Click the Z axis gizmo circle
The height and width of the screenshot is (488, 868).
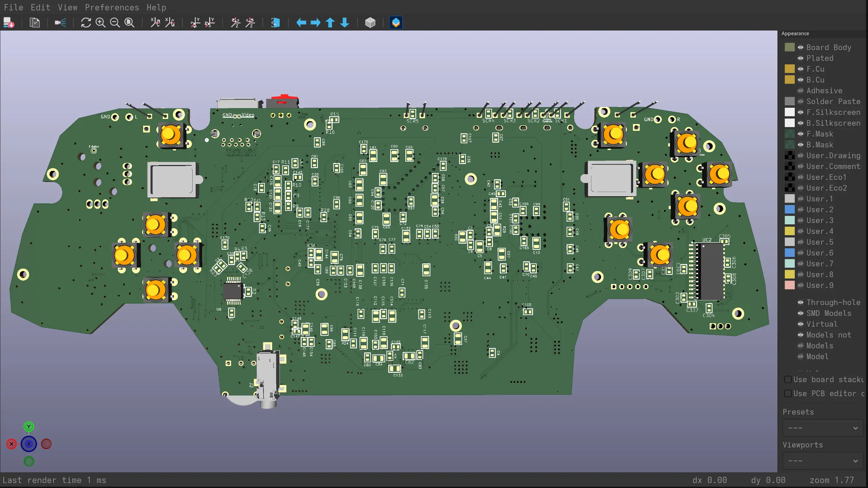coord(29,444)
